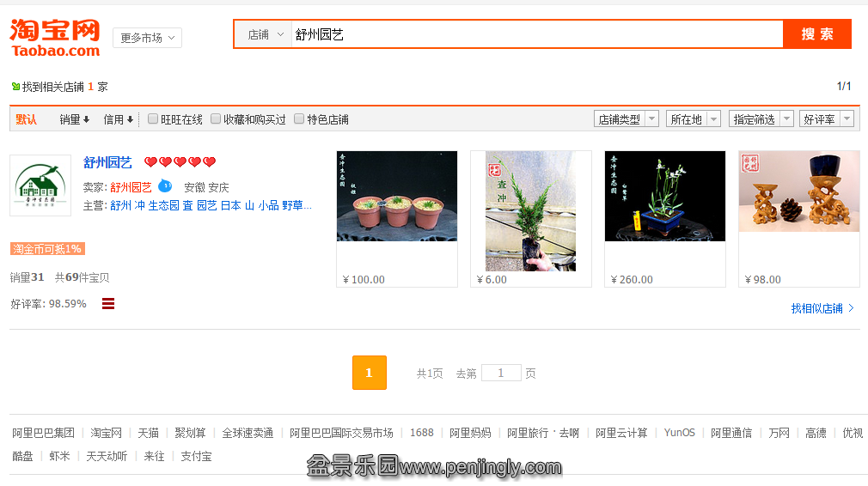Open the 阿里巴巴集团 footer link
The height and width of the screenshot is (486, 868).
coord(43,433)
